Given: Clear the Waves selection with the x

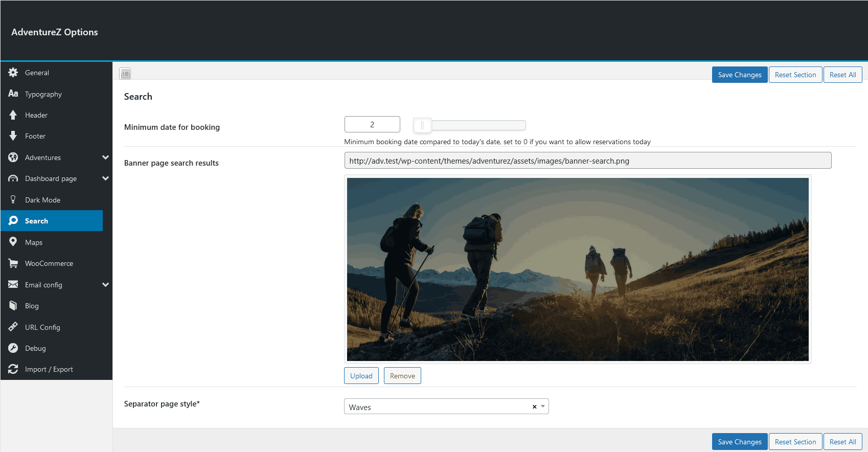Looking at the screenshot, I should pos(534,407).
